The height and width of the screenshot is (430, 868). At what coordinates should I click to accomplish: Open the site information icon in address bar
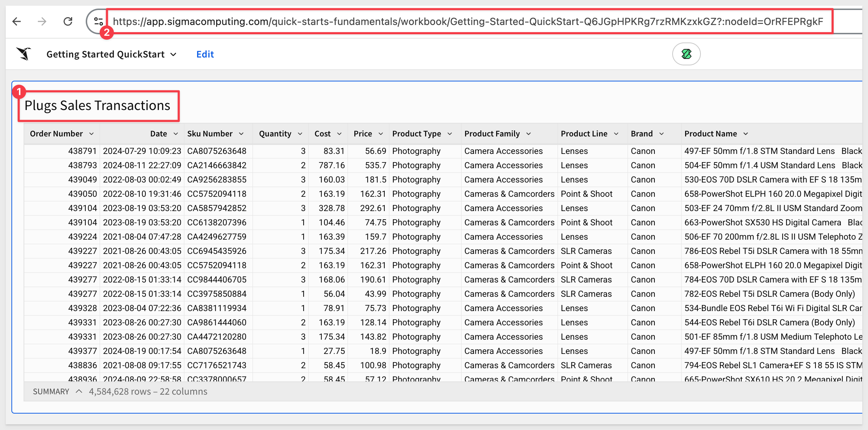[99, 21]
